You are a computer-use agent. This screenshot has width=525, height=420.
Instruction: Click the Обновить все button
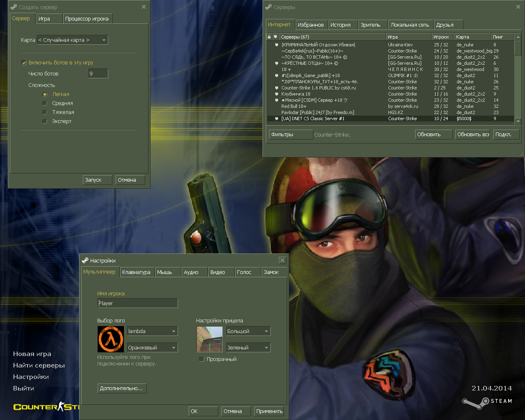tap(472, 135)
